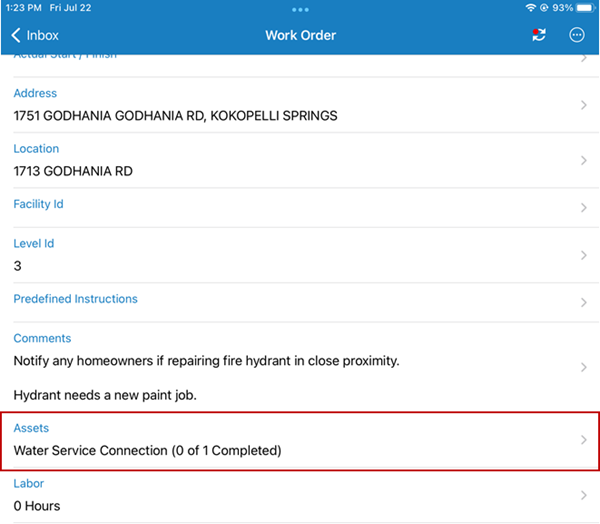Tap the fire hydrant comment text
Viewport: 600px width, 524px height.
click(x=206, y=360)
